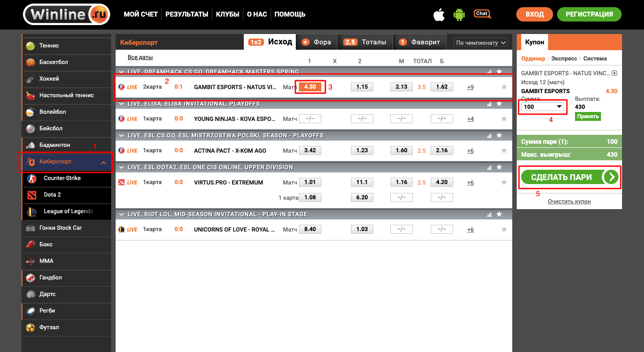This screenshot has height=352, width=644.
Task: Select Counter-Strike subcategory
Action: pyautogui.click(x=66, y=178)
